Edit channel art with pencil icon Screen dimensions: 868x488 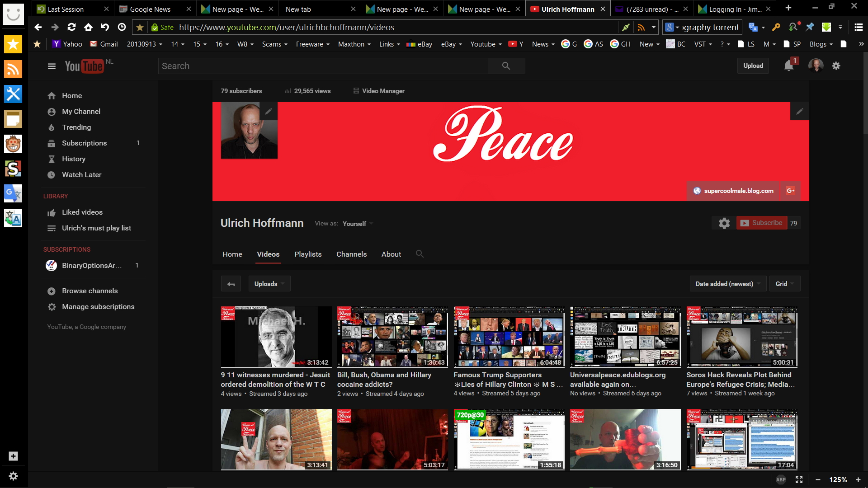pos(799,111)
